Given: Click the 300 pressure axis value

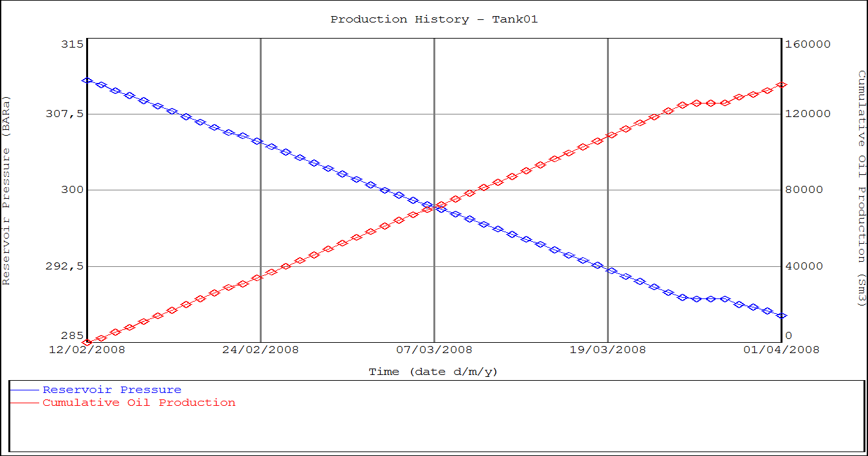Looking at the screenshot, I should [x=73, y=190].
